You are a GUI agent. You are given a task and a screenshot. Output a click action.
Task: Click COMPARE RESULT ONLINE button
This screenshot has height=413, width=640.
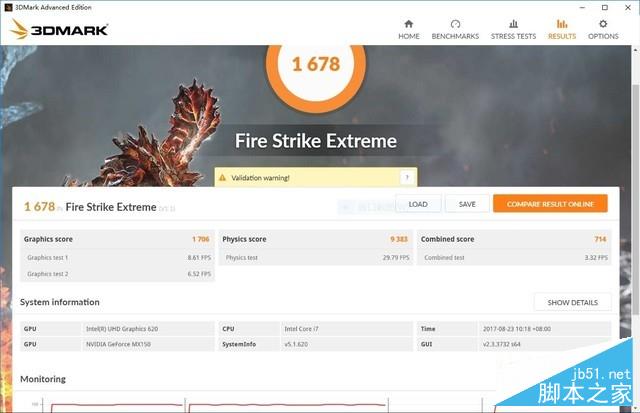coord(550,204)
